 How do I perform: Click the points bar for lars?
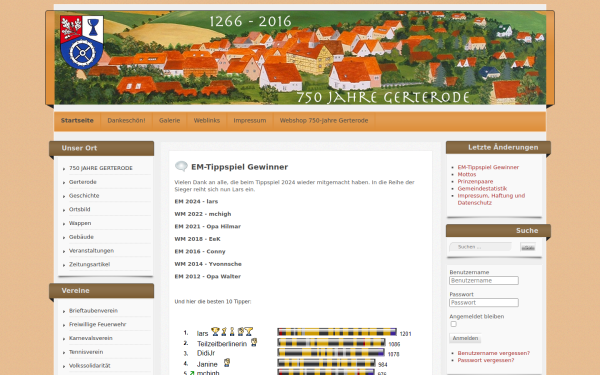pyautogui.click(x=337, y=332)
